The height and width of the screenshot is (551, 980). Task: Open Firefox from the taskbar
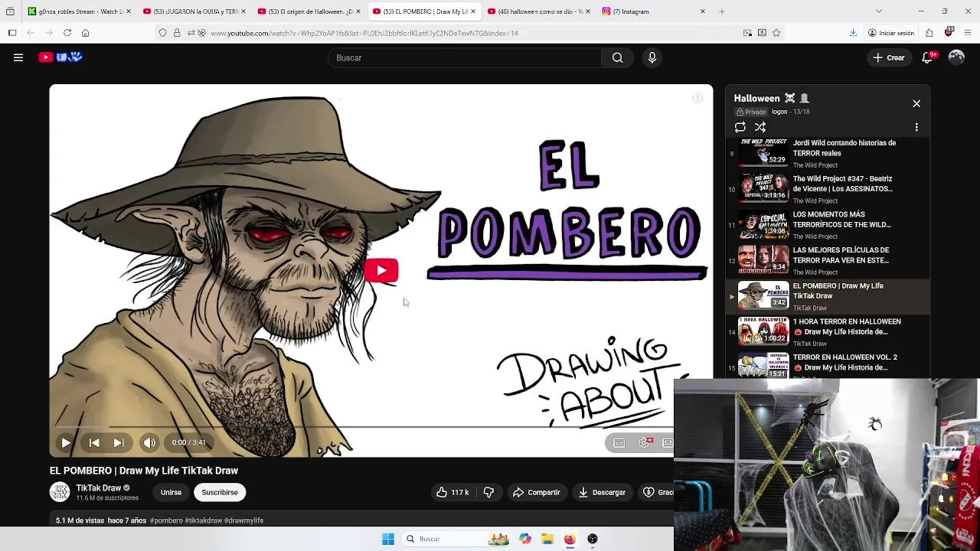570,539
